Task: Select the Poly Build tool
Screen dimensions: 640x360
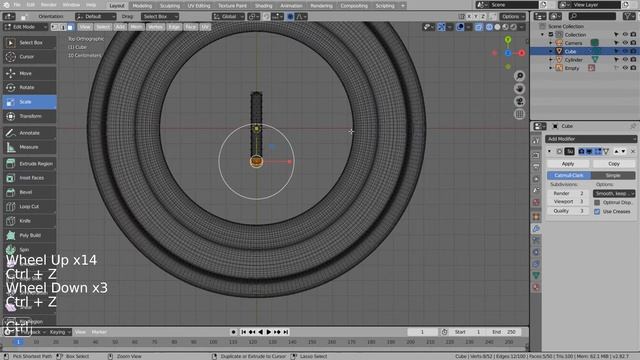Action: pos(29,235)
